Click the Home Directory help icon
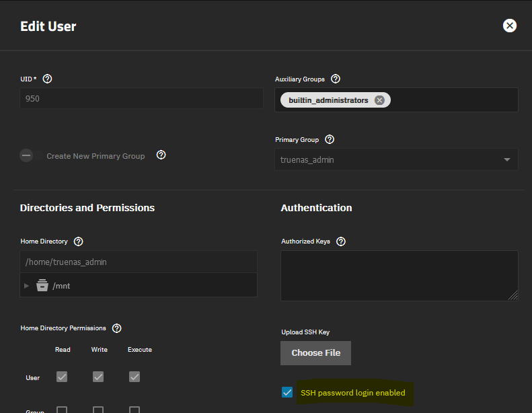The height and width of the screenshot is (413, 532). (79, 241)
